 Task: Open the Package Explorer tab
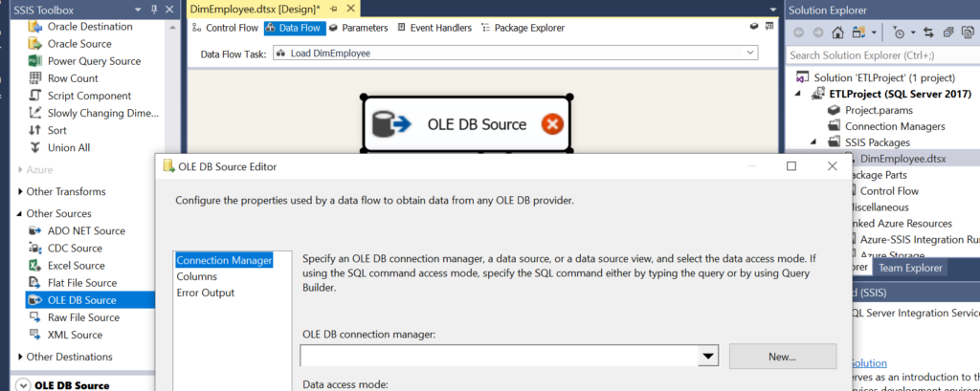tap(523, 28)
